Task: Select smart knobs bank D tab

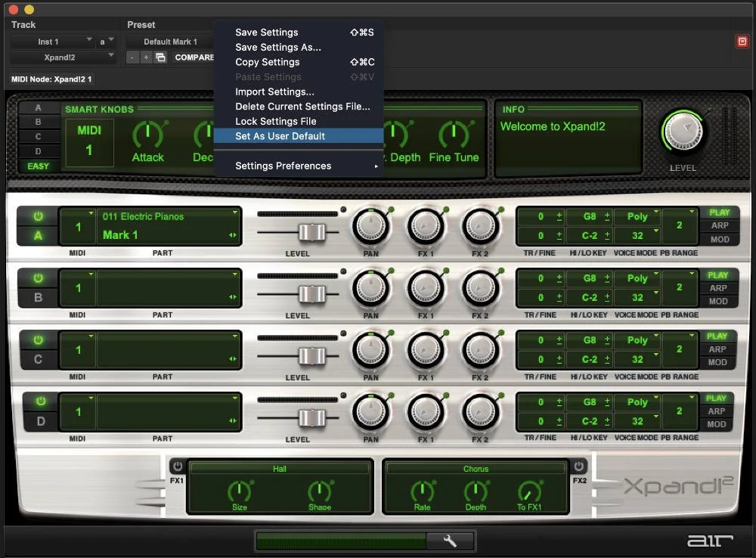Action: (38, 151)
